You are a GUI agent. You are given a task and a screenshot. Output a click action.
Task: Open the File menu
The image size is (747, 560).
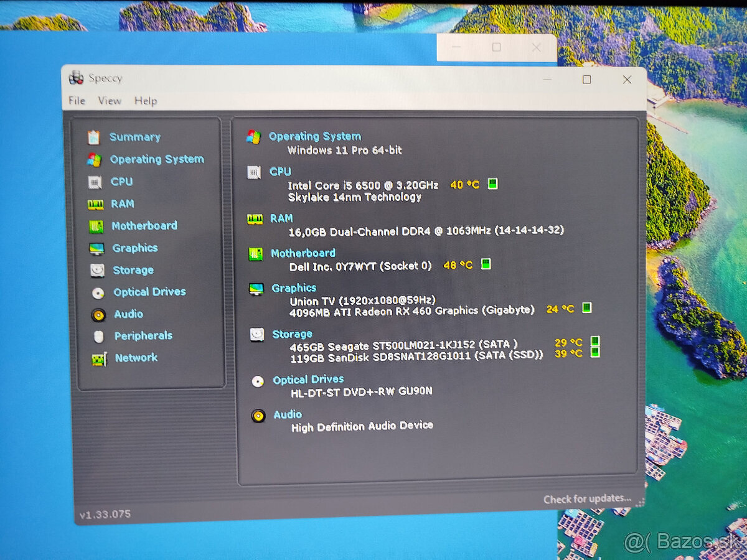tap(77, 101)
